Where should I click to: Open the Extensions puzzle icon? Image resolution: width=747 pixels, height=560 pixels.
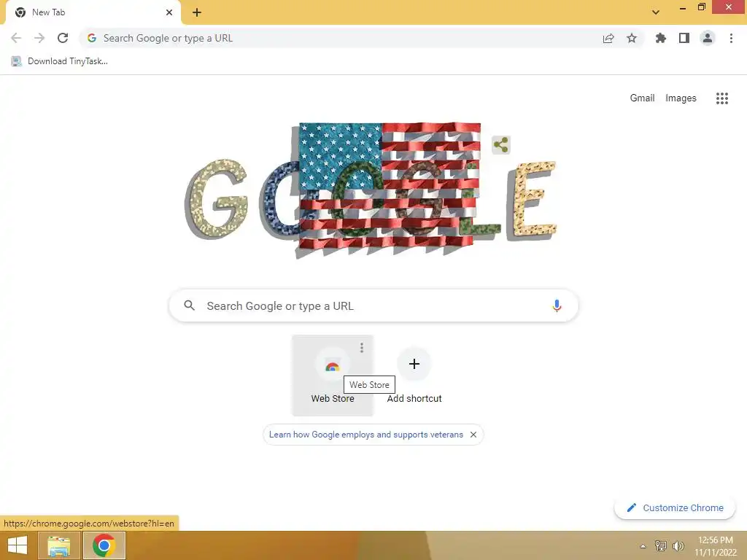pyautogui.click(x=660, y=38)
